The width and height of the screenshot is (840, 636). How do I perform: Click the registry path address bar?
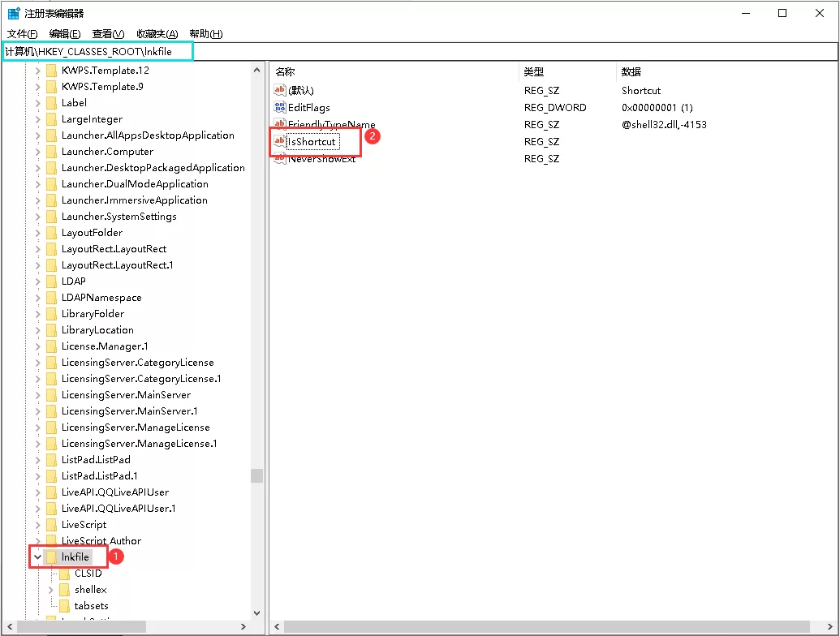(97, 50)
